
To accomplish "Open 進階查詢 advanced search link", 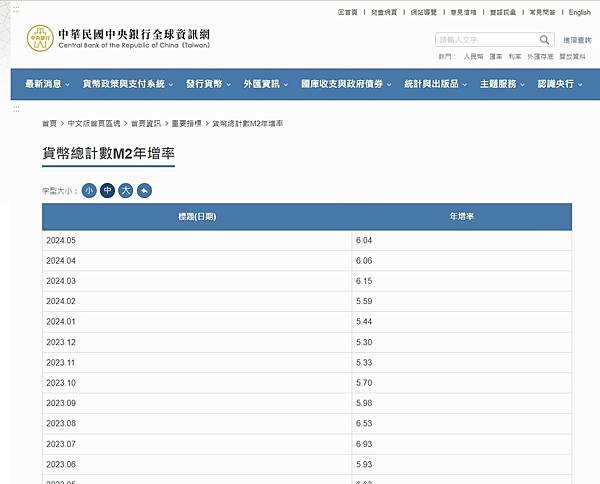I will (577, 40).
